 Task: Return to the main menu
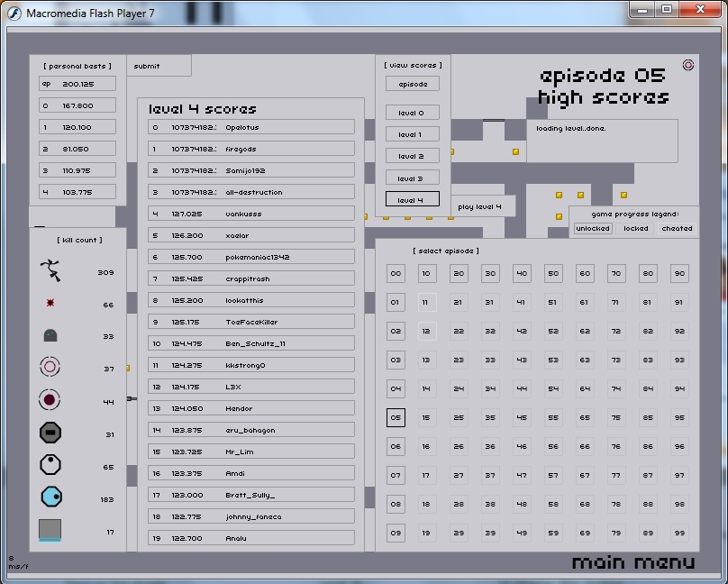(633, 562)
